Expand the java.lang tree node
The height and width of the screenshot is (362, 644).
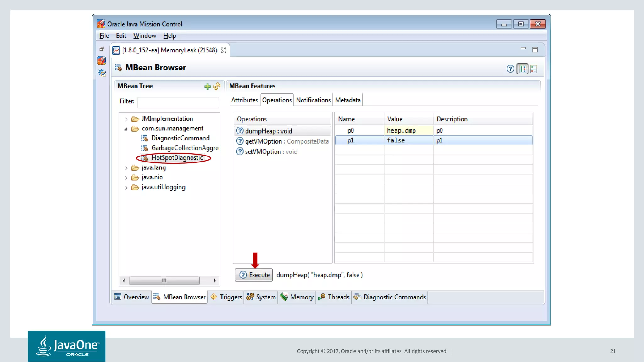[x=126, y=168]
